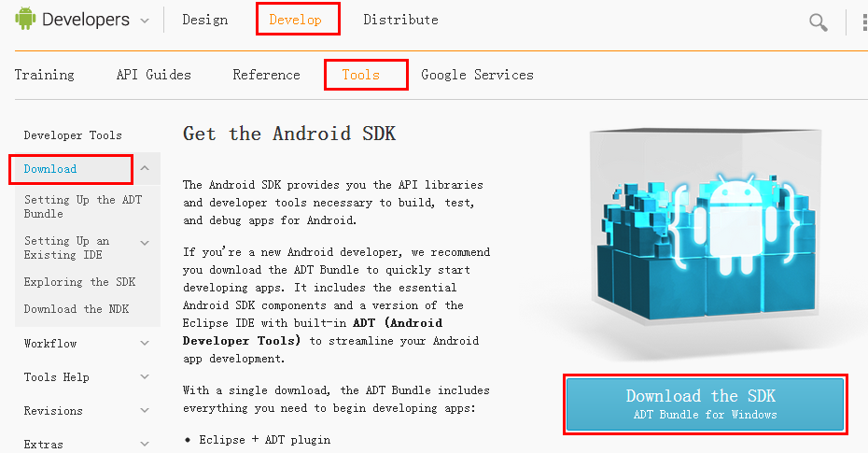Open Google Services section
The image size is (868, 453).
[477, 75]
